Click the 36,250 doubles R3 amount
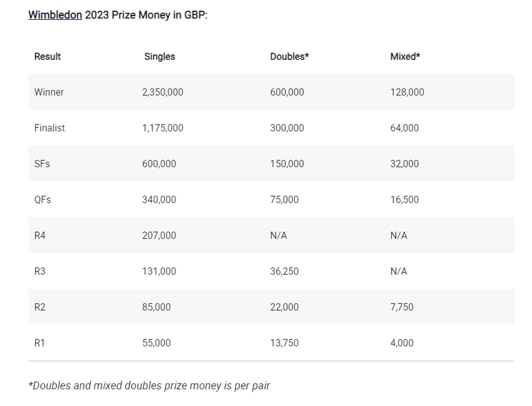 coord(285,272)
